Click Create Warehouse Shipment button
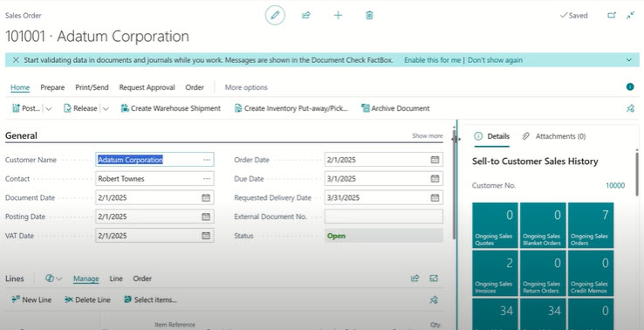 tap(170, 108)
